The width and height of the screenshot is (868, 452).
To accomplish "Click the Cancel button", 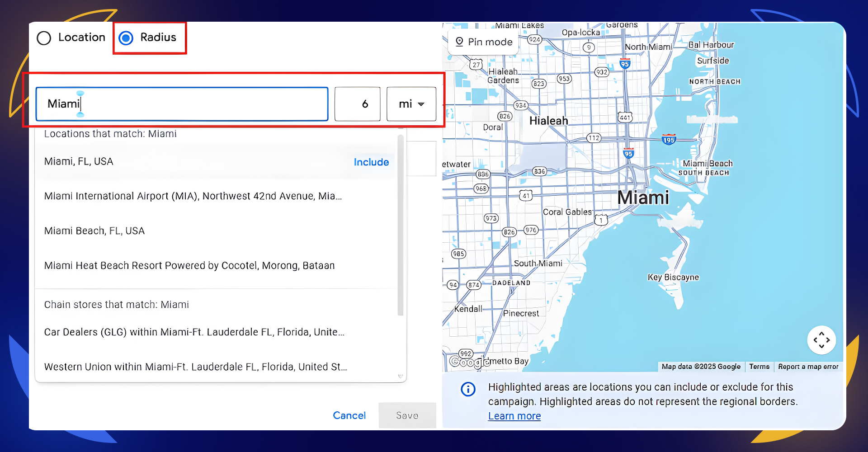I will [349, 415].
